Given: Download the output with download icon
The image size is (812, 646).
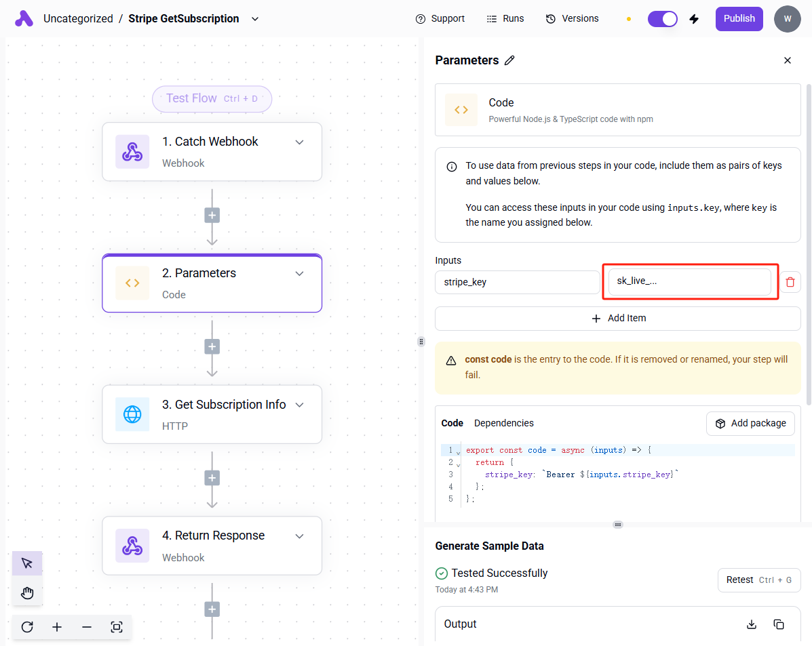Looking at the screenshot, I should [x=752, y=624].
